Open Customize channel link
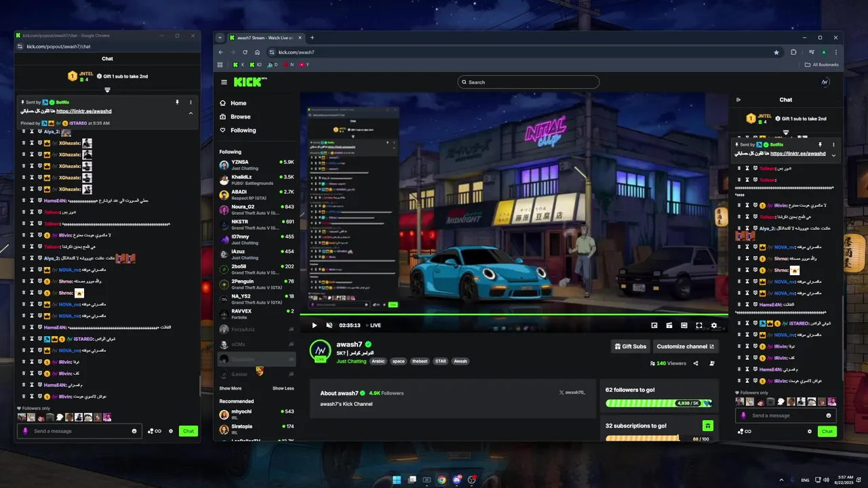 click(686, 346)
